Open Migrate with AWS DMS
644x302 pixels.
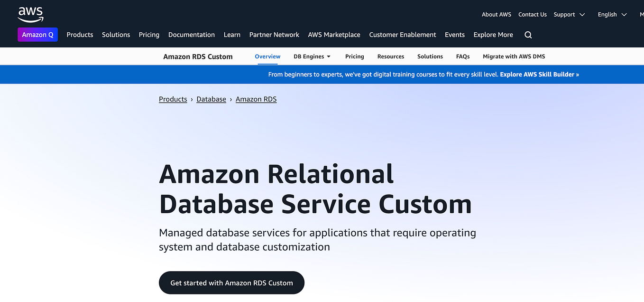(514, 56)
